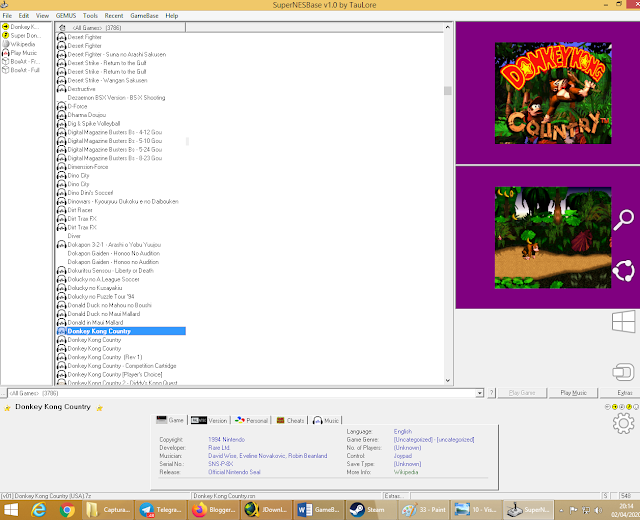640x520 pixels.
Task: Open the home icon in the games list header
Action: [x=62, y=28]
